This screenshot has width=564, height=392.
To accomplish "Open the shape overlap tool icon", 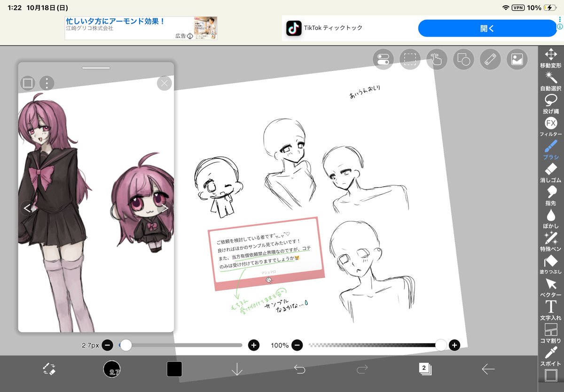I will point(463,59).
